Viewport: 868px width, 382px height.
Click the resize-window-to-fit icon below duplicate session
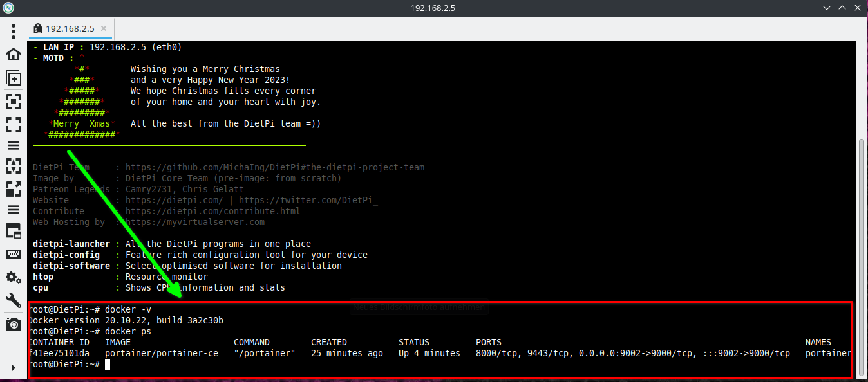pyautogui.click(x=14, y=101)
